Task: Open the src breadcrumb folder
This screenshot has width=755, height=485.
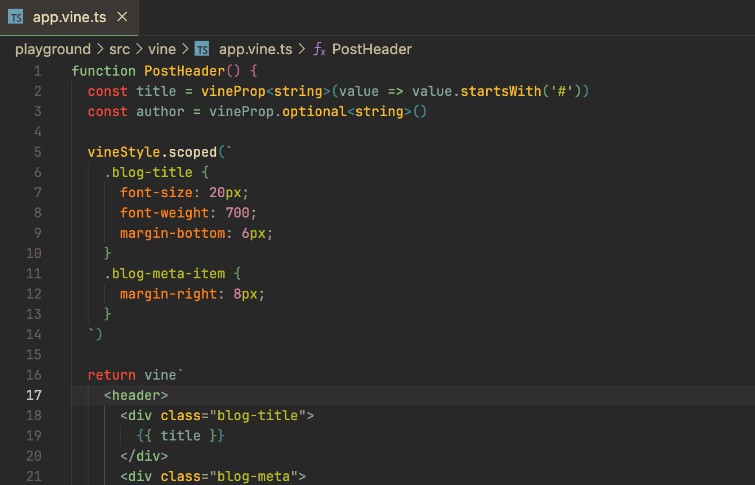Action: coord(118,49)
